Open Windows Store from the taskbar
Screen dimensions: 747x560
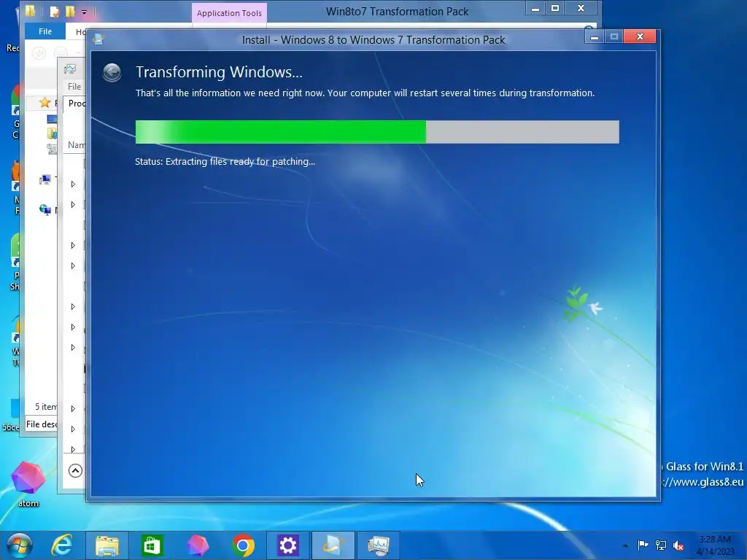(152, 545)
